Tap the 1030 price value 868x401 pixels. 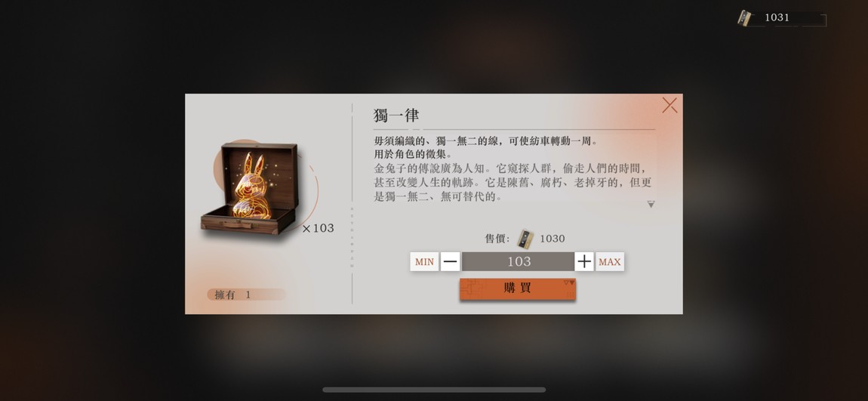pyautogui.click(x=553, y=239)
